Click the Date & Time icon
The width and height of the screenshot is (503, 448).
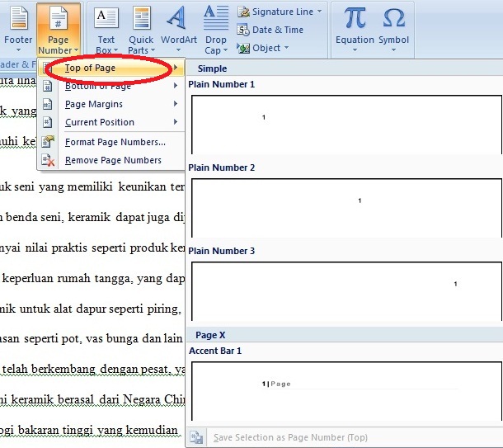243,30
